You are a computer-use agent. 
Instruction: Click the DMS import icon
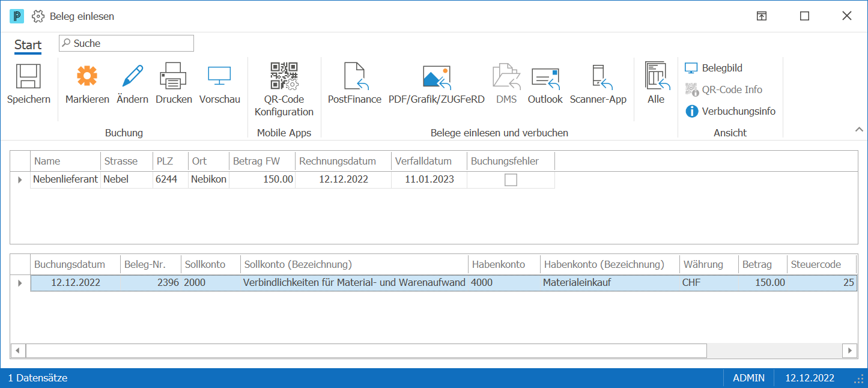point(506,76)
